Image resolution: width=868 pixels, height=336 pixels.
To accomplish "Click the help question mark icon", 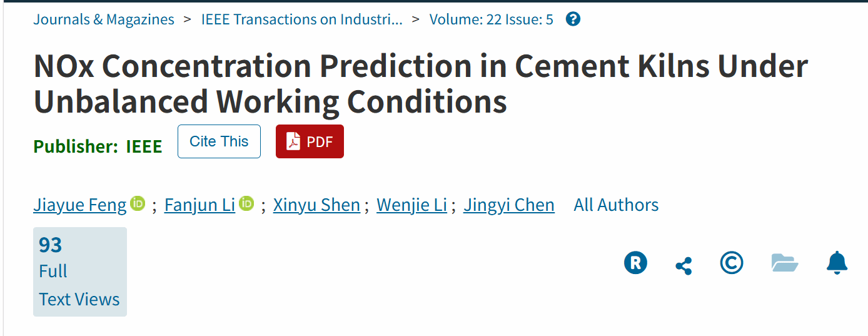I will point(573,19).
